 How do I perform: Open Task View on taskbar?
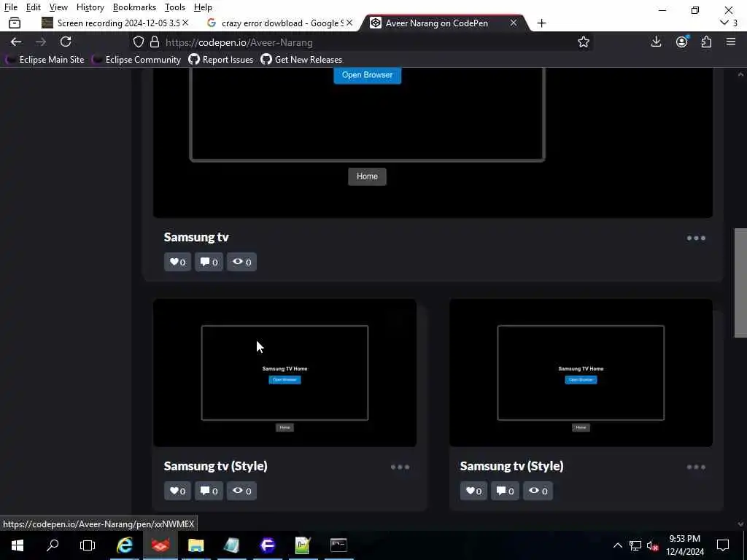click(88, 545)
